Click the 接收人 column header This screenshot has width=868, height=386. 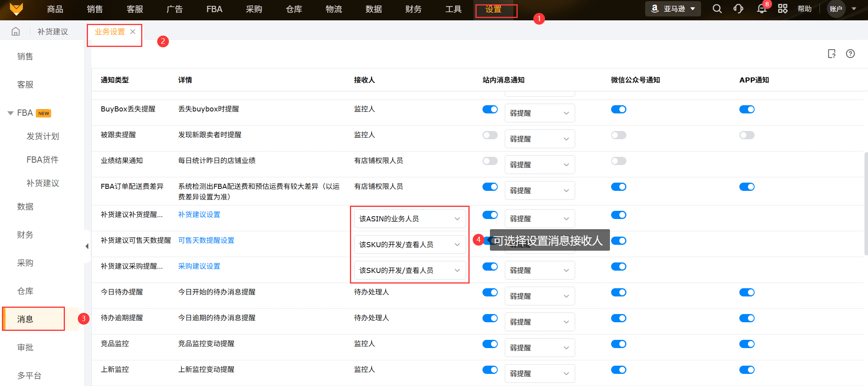[x=364, y=80]
